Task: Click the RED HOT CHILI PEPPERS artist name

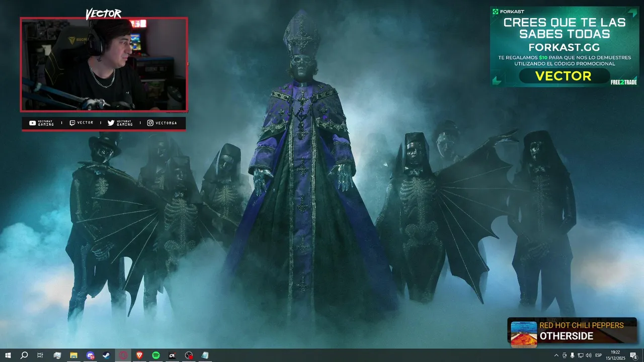Action: (x=582, y=325)
